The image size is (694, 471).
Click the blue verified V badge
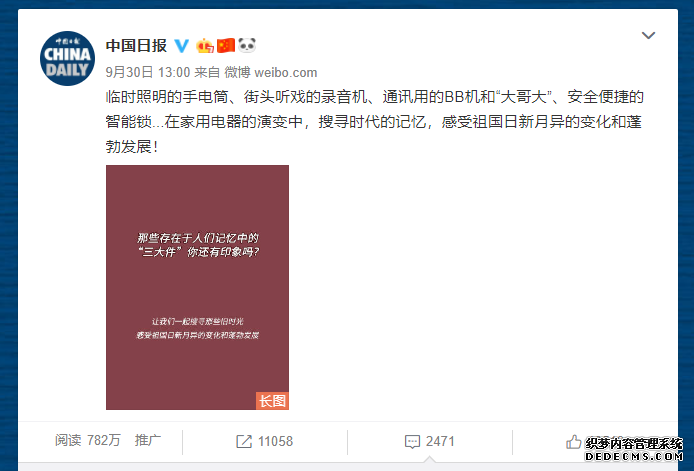click(x=181, y=46)
